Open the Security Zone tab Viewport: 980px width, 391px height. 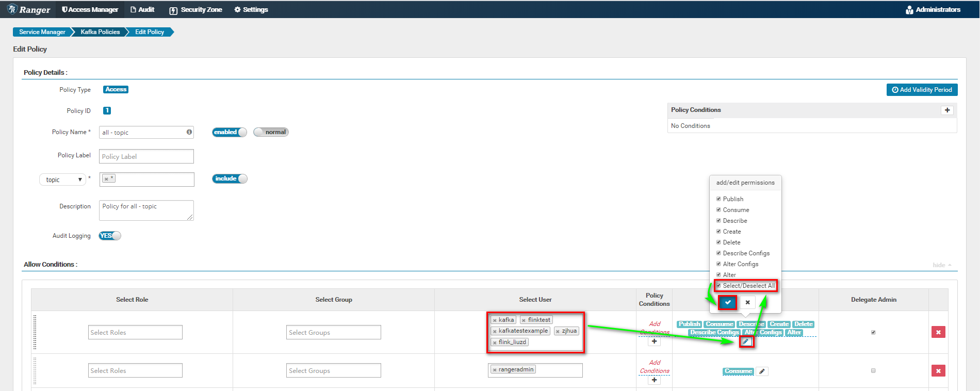pyautogui.click(x=196, y=9)
